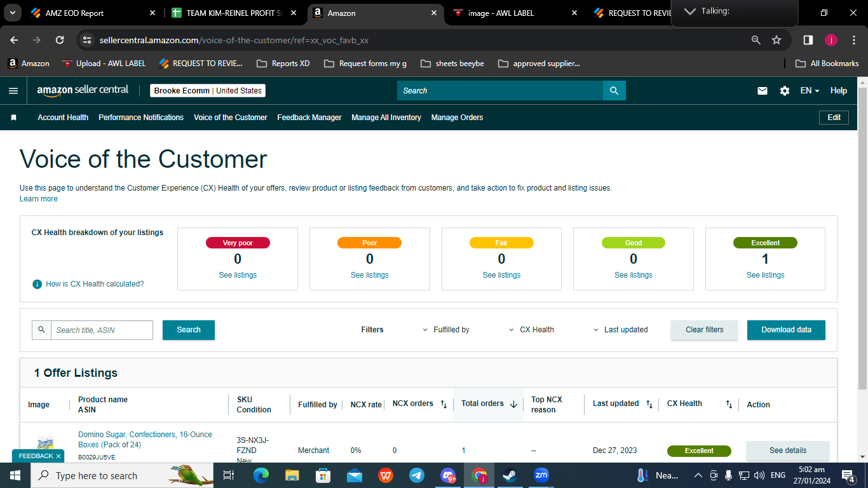
Task: Open the Domino Sugar Confectioners product link
Action: (145, 440)
